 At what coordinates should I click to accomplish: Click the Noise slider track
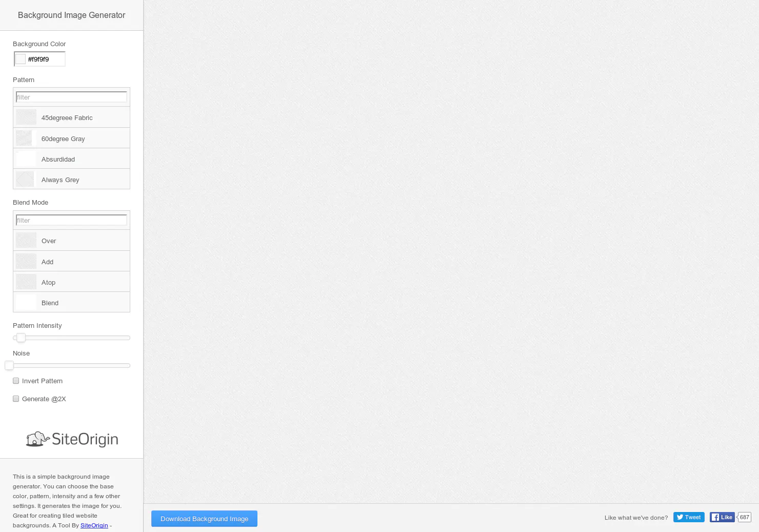tap(71, 365)
